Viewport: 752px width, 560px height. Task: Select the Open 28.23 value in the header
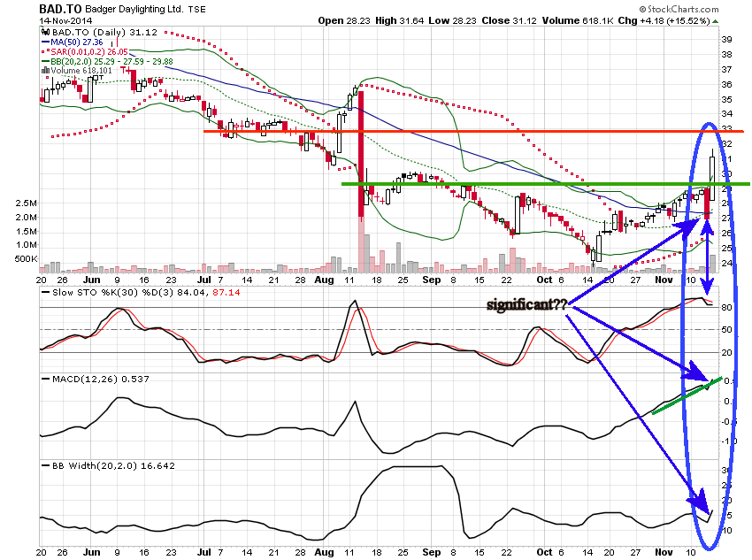[344, 20]
